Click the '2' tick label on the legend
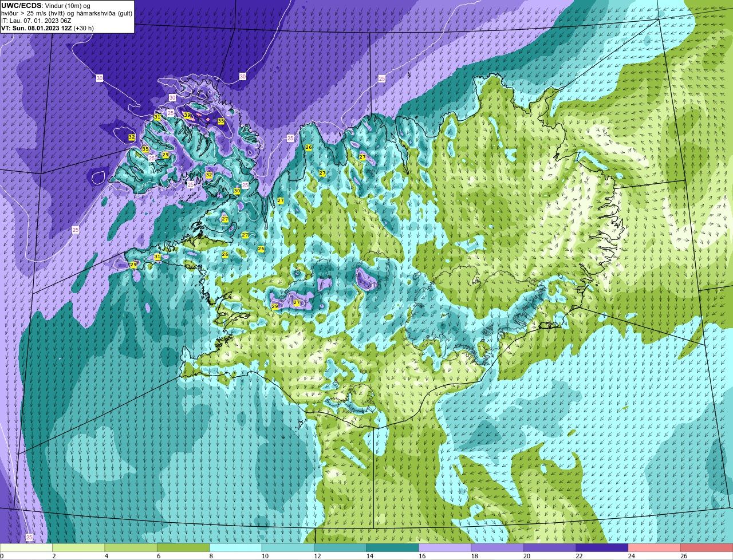733x560 pixels. (x=54, y=556)
